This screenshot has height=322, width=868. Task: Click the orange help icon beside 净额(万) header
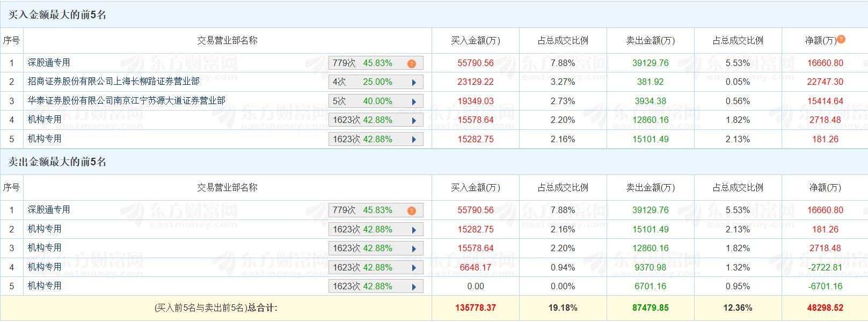[x=841, y=39]
